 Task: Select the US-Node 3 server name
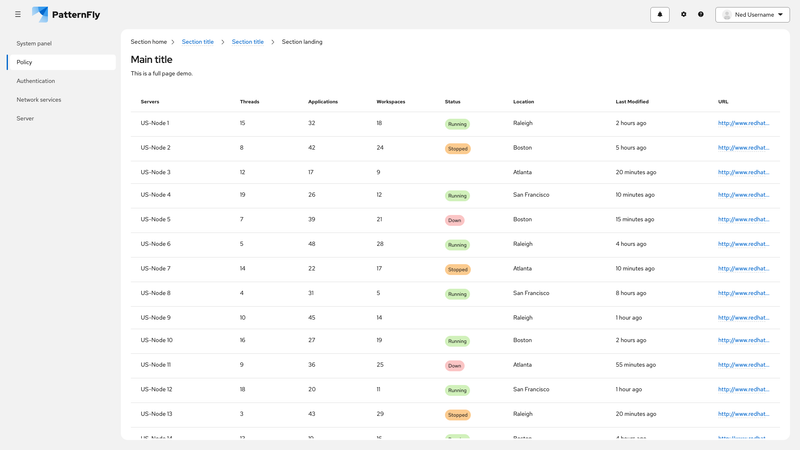(156, 172)
